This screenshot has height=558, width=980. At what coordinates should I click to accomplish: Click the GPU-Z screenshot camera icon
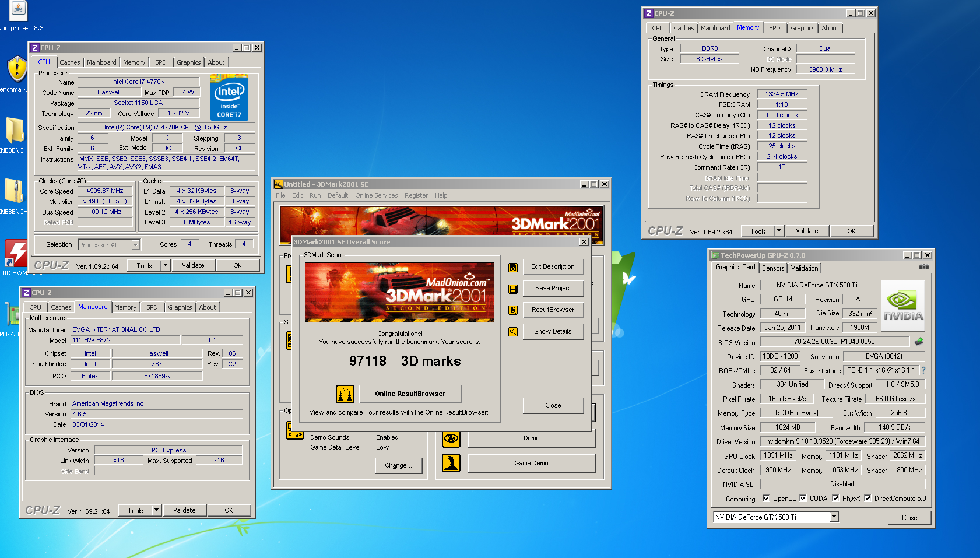(924, 267)
